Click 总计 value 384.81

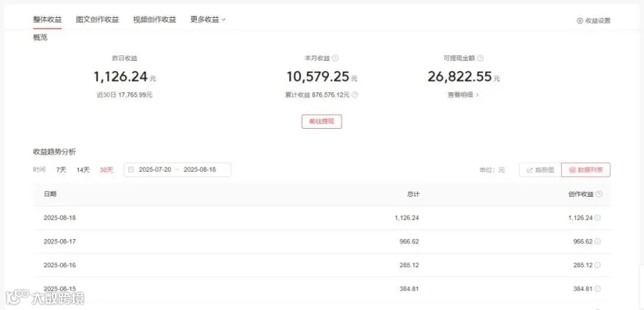[409, 289]
